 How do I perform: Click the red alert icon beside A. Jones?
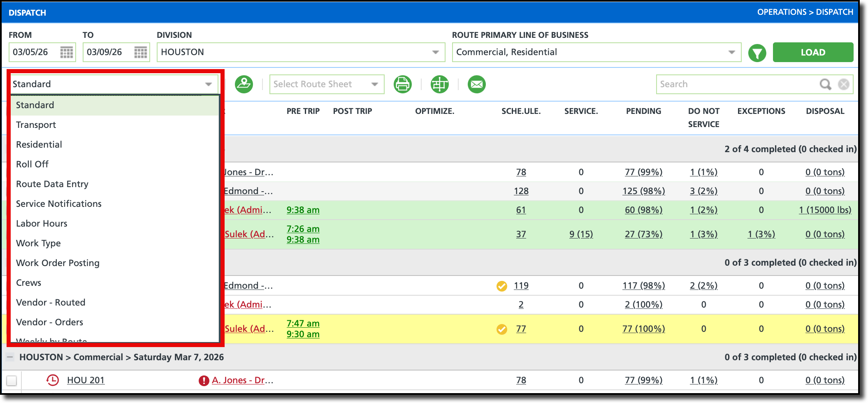(204, 380)
